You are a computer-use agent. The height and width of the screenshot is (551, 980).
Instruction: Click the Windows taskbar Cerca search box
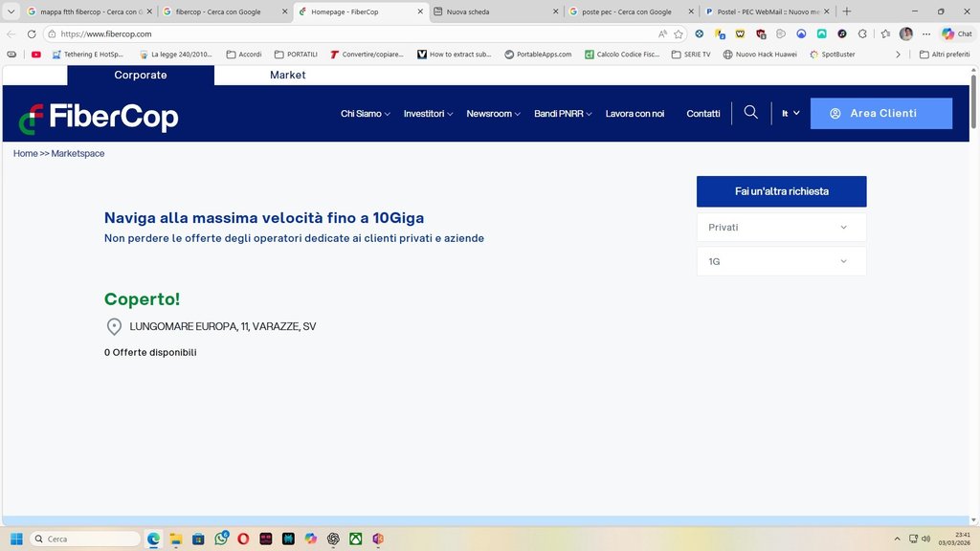pyautogui.click(x=85, y=539)
